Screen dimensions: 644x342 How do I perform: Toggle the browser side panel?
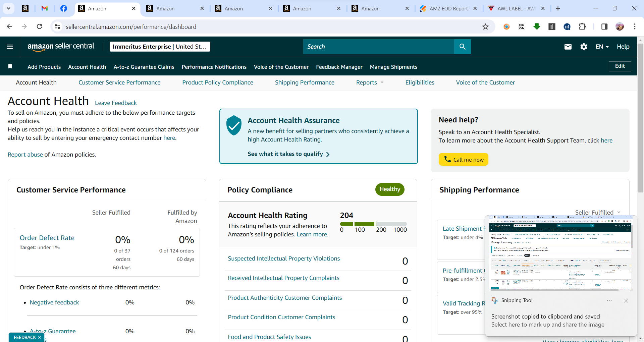click(x=604, y=26)
